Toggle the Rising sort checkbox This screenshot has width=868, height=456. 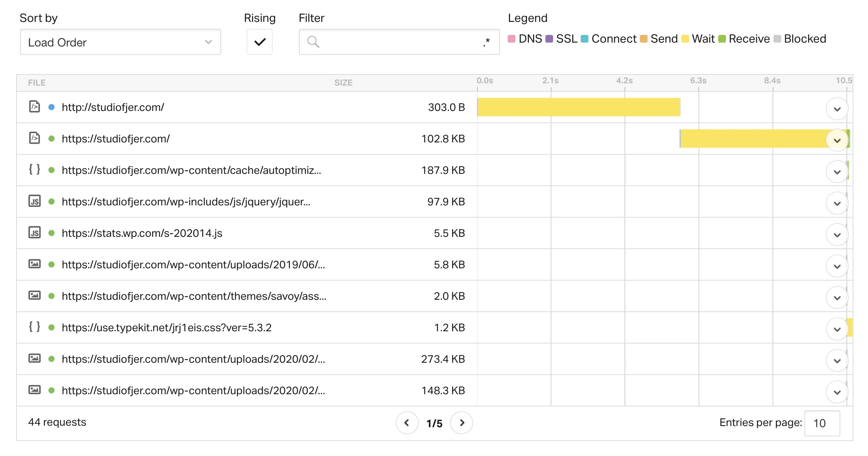tap(260, 42)
